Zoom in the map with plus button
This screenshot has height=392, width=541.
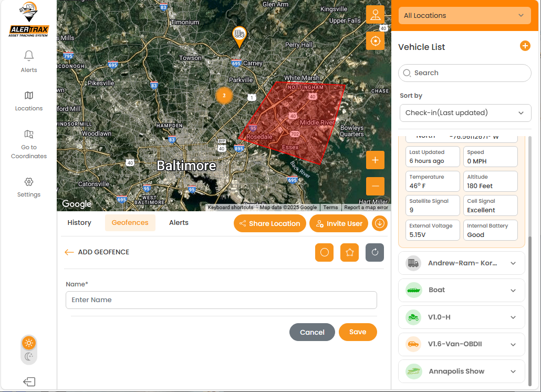click(x=376, y=160)
